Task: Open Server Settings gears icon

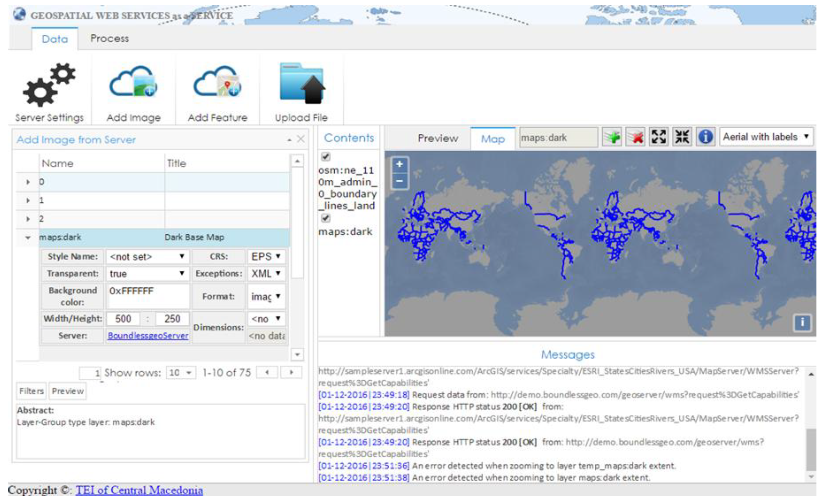Action: point(49,85)
